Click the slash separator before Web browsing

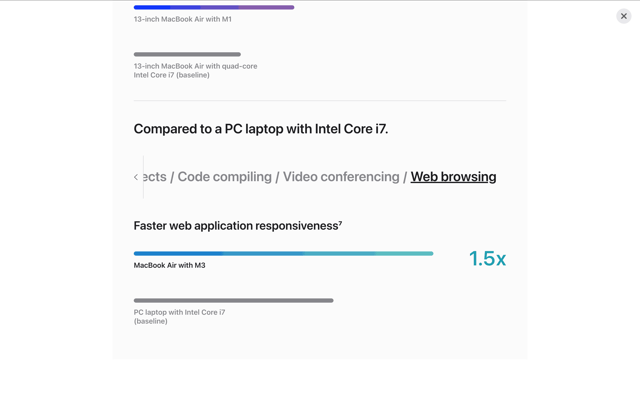[x=405, y=177]
